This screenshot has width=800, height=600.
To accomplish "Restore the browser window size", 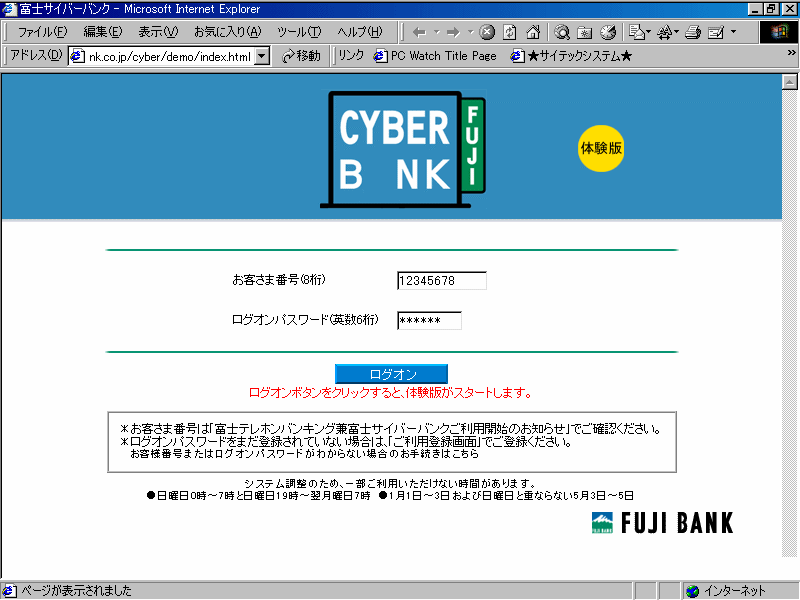I will click(x=771, y=9).
